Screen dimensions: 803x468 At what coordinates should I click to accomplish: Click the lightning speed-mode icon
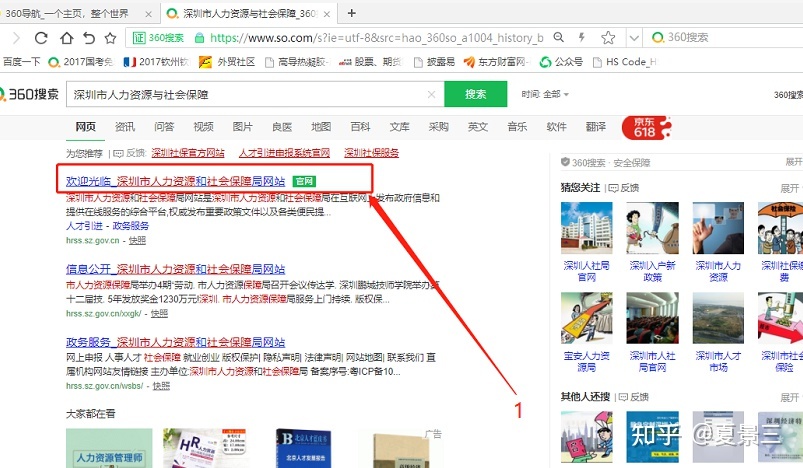[581, 37]
